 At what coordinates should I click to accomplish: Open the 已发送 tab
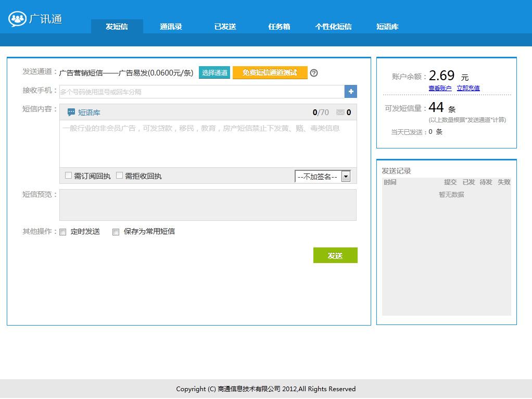pyautogui.click(x=225, y=27)
